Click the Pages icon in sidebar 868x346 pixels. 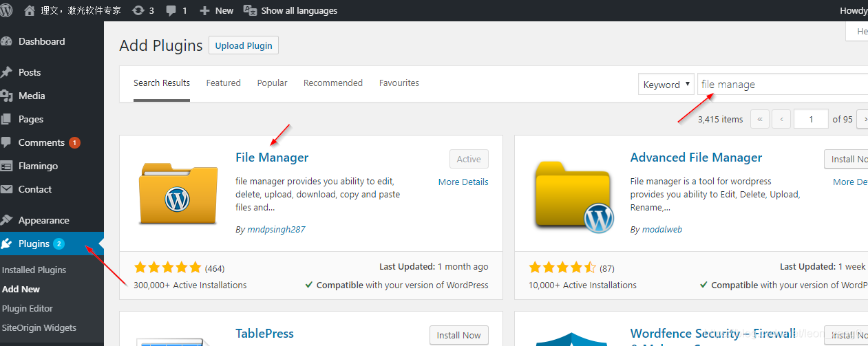pos(6,119)
